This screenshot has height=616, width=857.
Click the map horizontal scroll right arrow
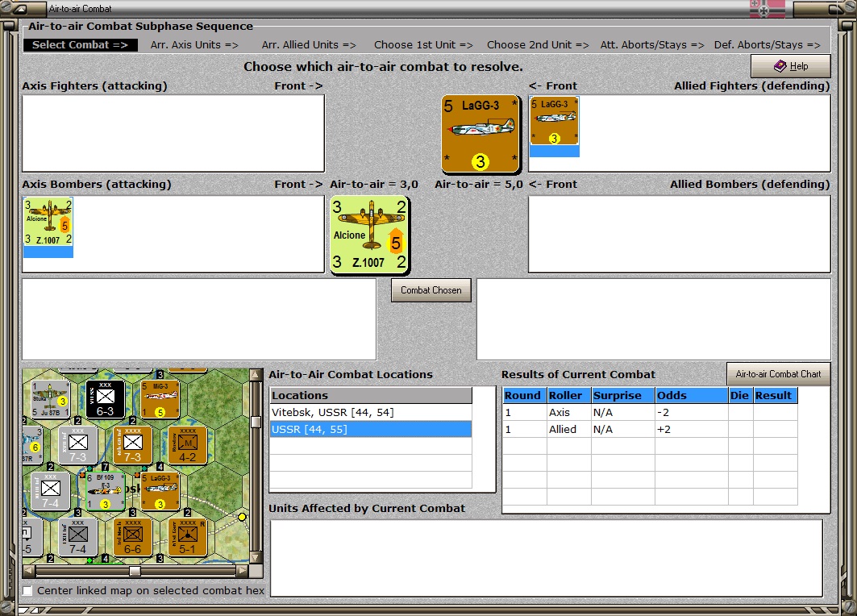click(242, 571)
